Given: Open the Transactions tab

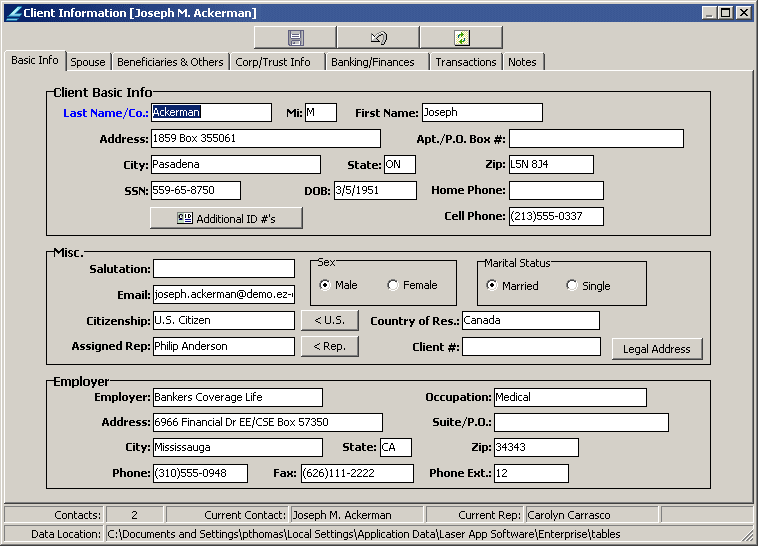Looking at the screenshot, I should tap(466, 62).
